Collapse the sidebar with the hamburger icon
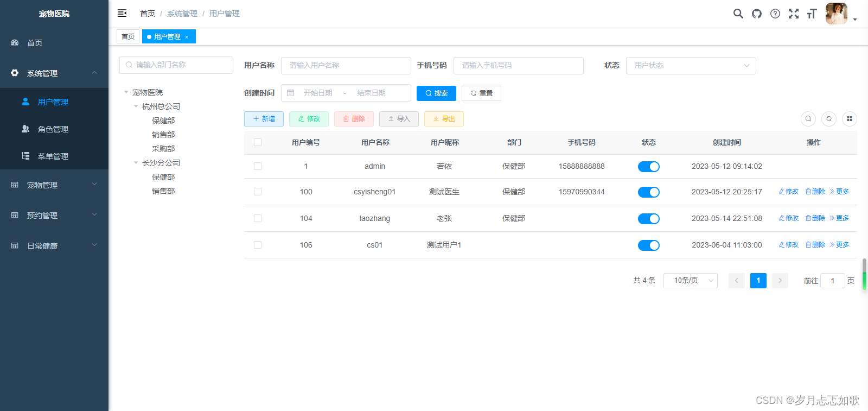The height and width of the screenshot is (411, 868). (x=122, y=13)
